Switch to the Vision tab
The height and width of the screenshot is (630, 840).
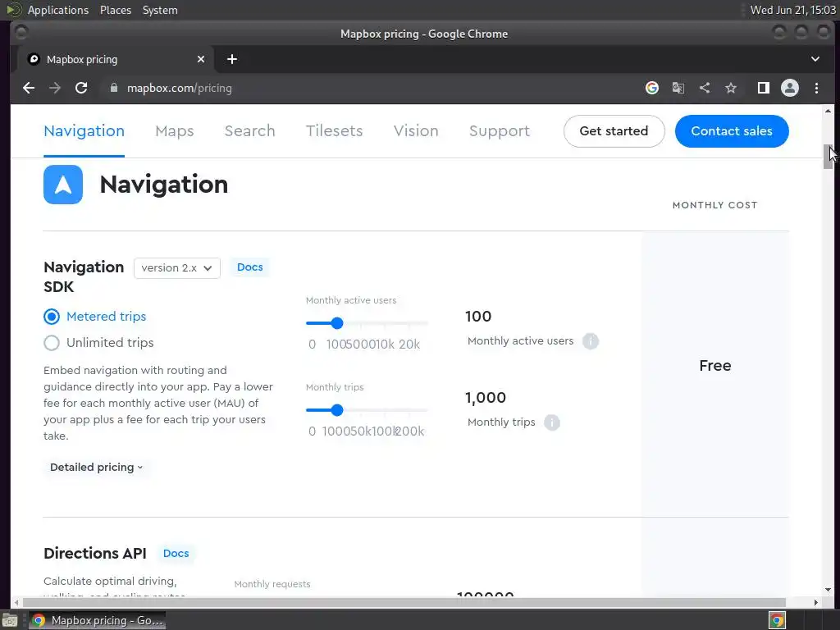[x=416, y=131]
